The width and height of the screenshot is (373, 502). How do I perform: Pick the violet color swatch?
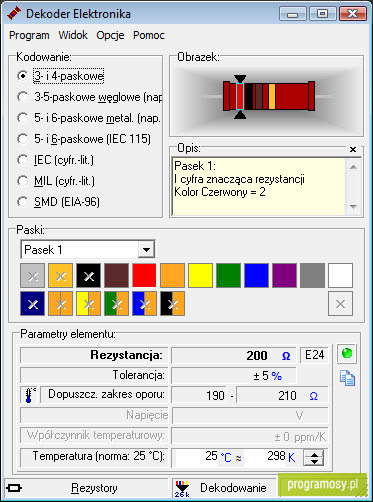point(284,276)
